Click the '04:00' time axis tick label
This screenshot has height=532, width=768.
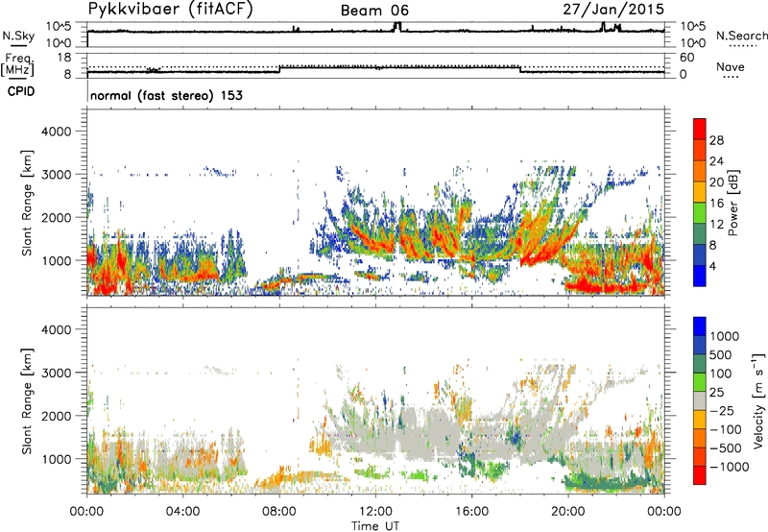tap(182, 512)
